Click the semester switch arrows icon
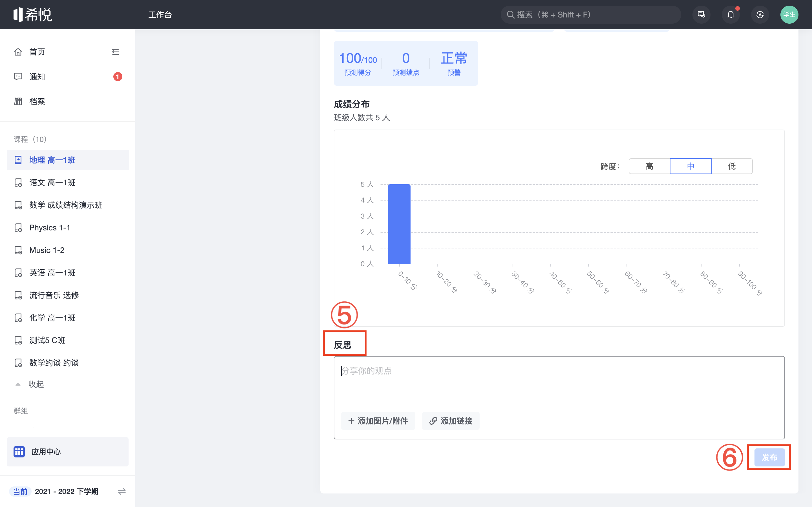The height and width of the screenshot is (507, 812). point(122,491)
